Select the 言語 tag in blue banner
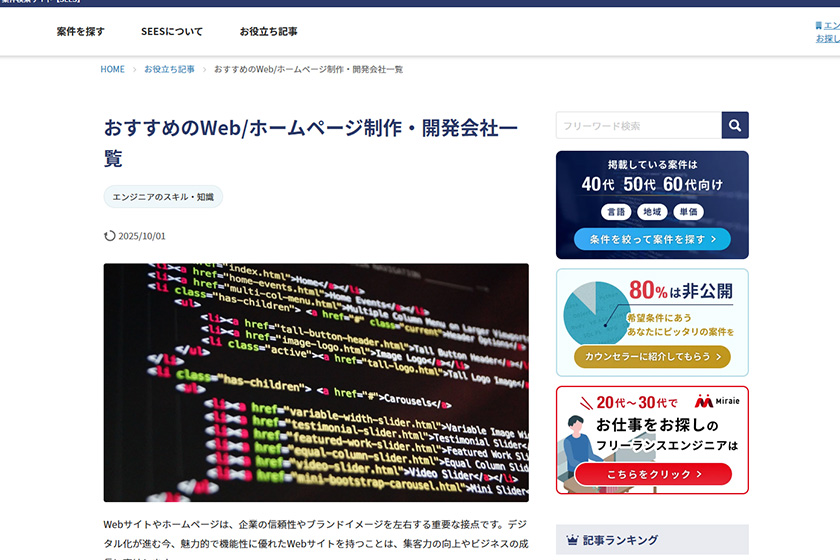This screenshot has height=560, width=840. [615, 212]
